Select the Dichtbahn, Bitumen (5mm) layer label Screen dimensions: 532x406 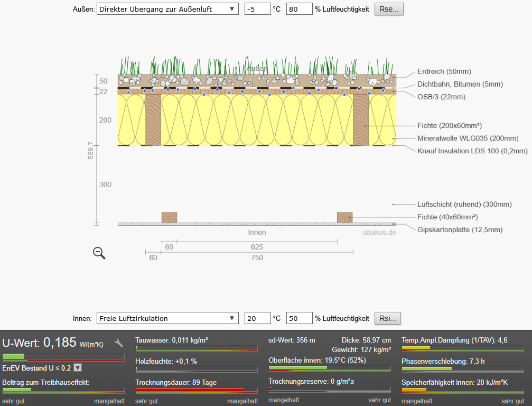tap(460, 84)
